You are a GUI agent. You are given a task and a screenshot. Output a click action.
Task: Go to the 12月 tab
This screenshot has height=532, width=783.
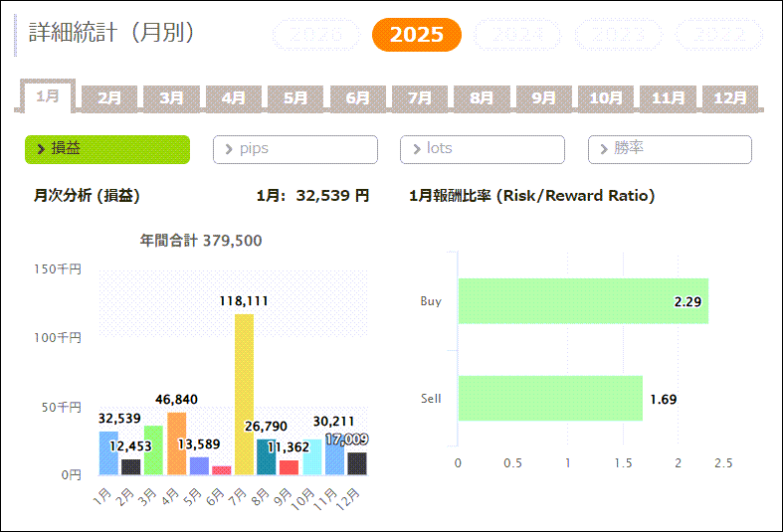730,97
